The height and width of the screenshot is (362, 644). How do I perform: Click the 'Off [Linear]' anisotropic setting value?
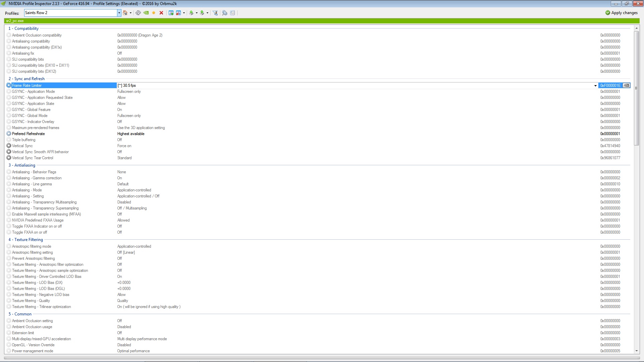click(126, 252)
